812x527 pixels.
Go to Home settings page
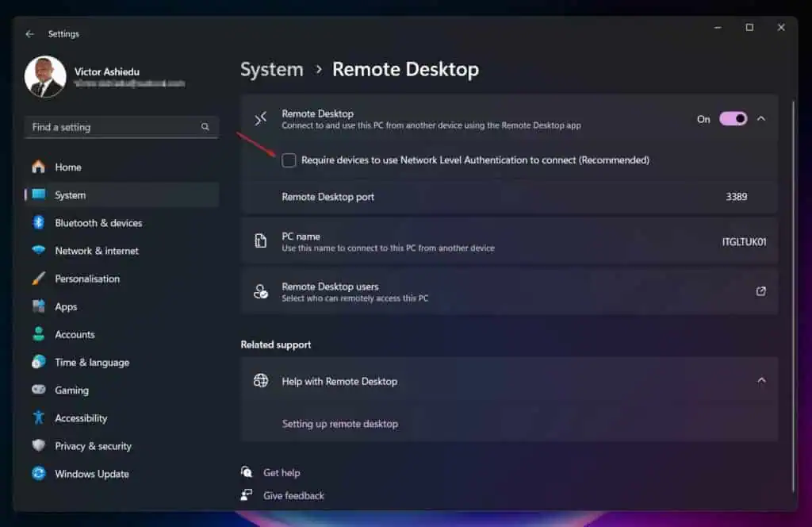click(x=121, y=167)
